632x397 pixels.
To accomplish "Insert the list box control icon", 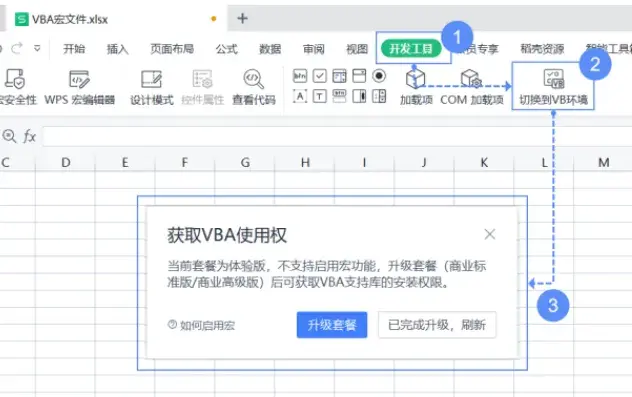I will (x=339, y=76).
